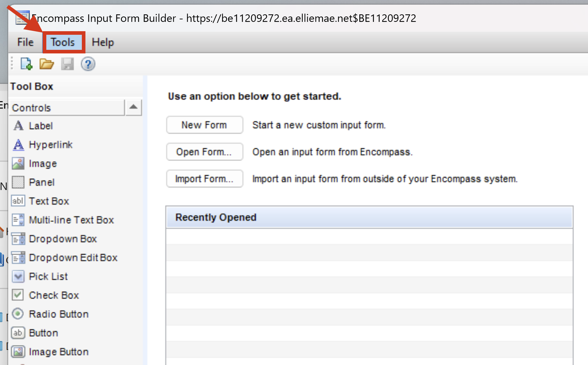Click the Recently Opened list header
Screen dimensions: 588x365
(x=369, y=218)
